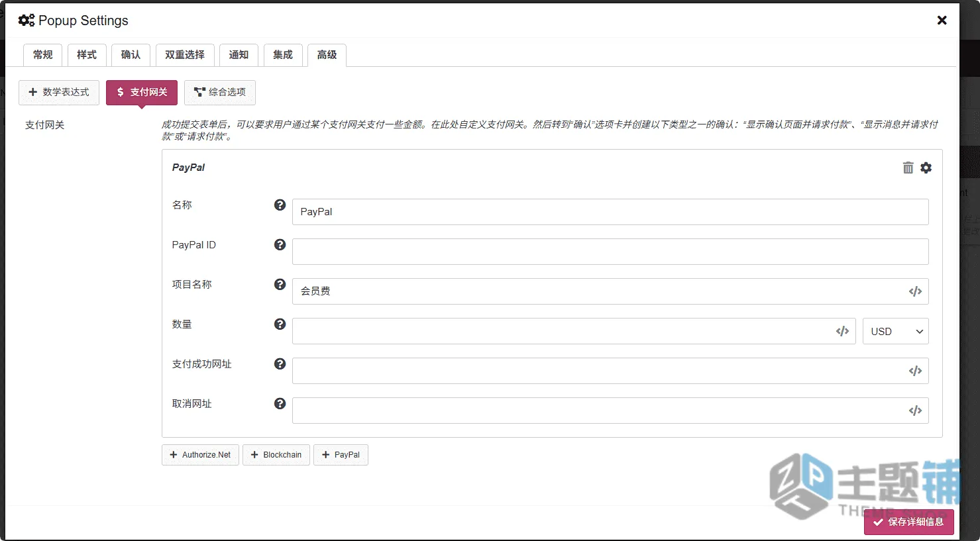Open the USD currency dropdown
The width and height of the screenshot is (980, 541).
point(895,331)
